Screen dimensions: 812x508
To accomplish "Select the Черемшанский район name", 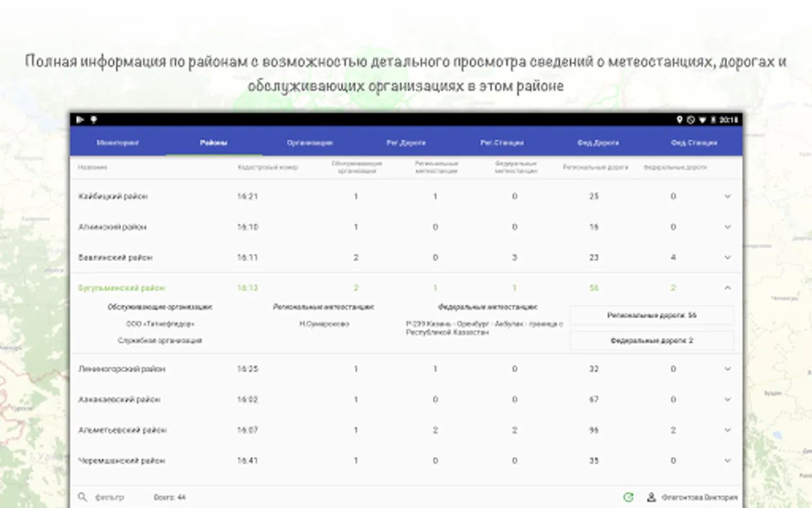I will tap(121, 461).
